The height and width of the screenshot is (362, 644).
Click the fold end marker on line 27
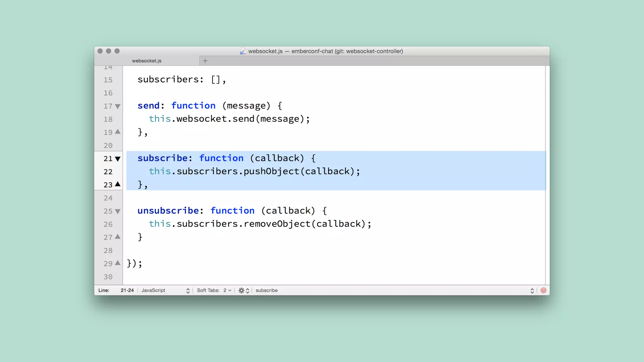coord(118,237)
